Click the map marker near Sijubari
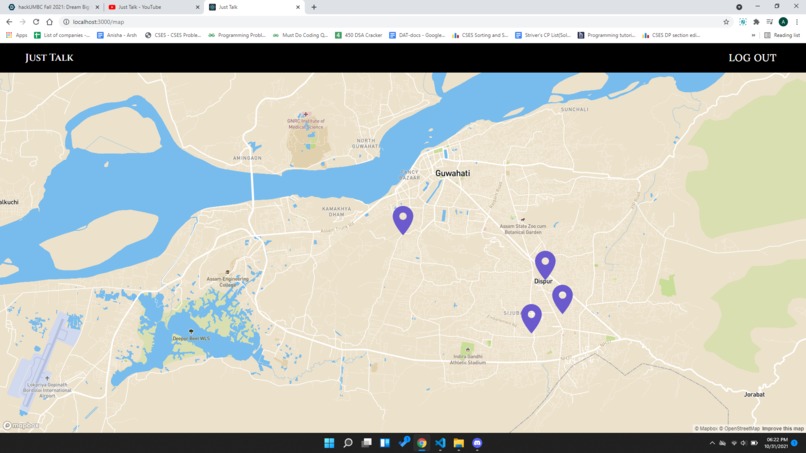Image resolution: width=806 pixels, height=453 pixels. point(531,318)
